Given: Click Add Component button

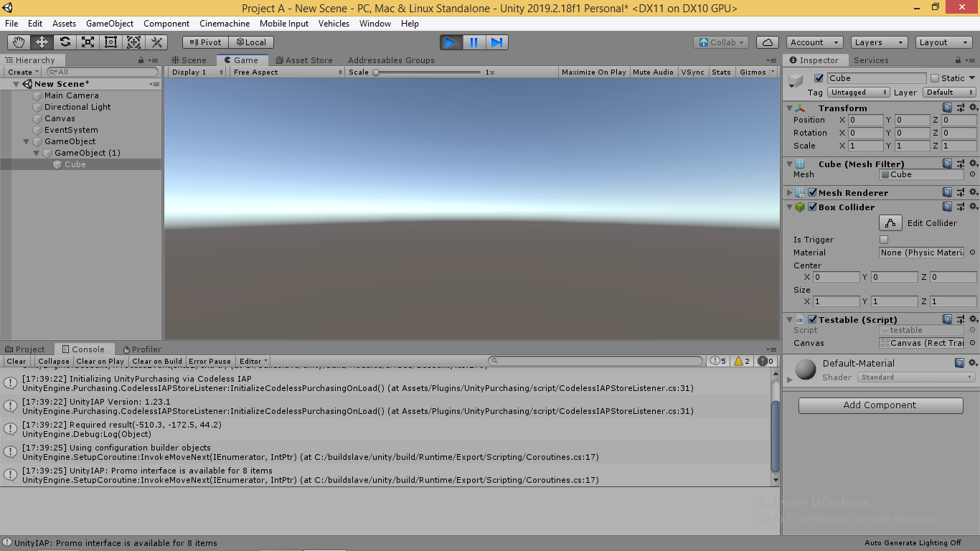Looking at the screenshot, I should [x=880, y=405].
